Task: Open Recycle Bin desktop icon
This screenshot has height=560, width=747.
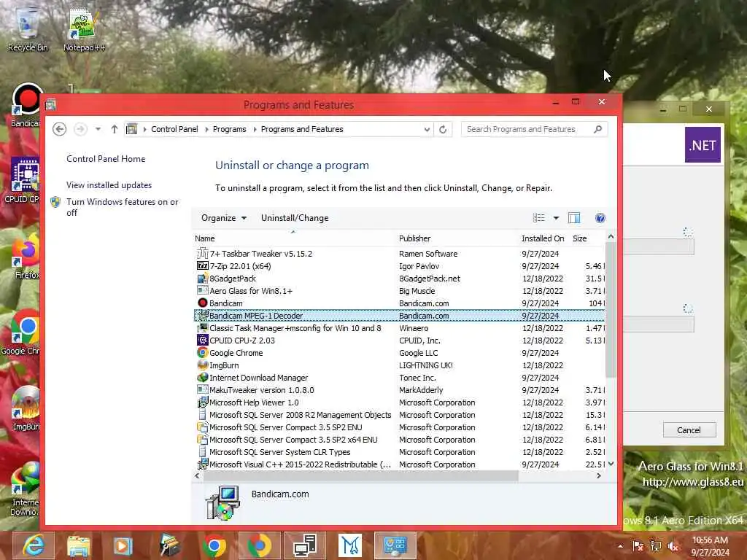Action: [27, 28]
